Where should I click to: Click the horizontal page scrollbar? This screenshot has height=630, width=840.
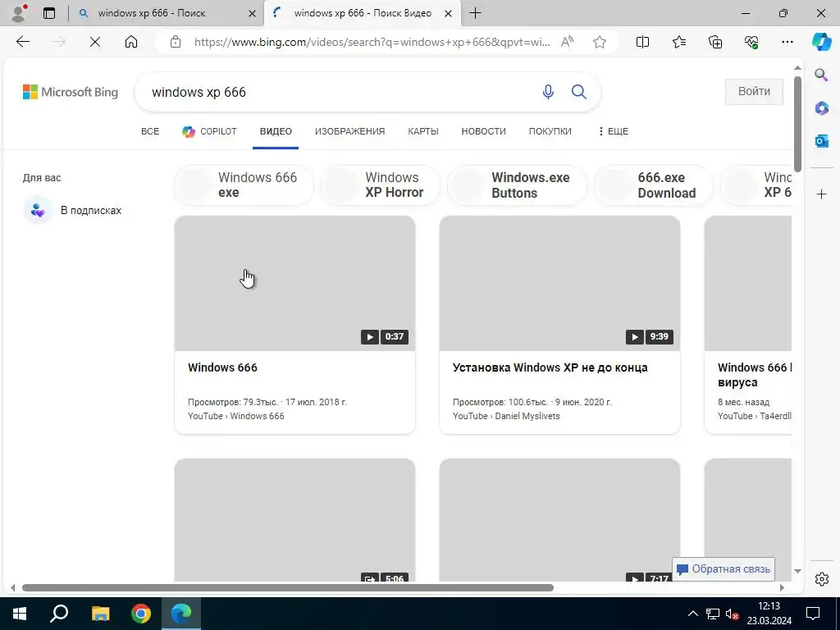pyautogui.click(x=288, y=587)
